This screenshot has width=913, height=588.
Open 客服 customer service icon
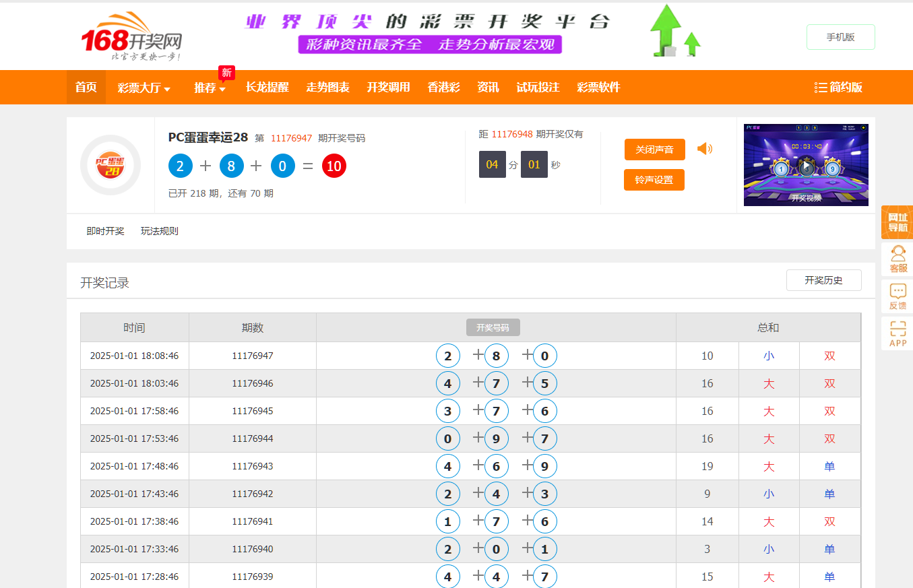(898, 259)
